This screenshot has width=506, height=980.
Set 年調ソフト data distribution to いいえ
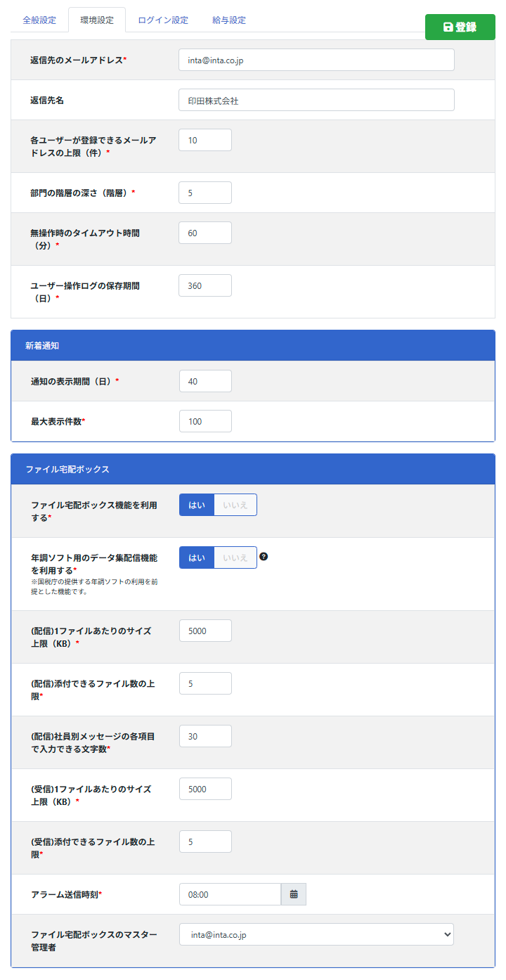pyautogui.click(x=235, y=557)
